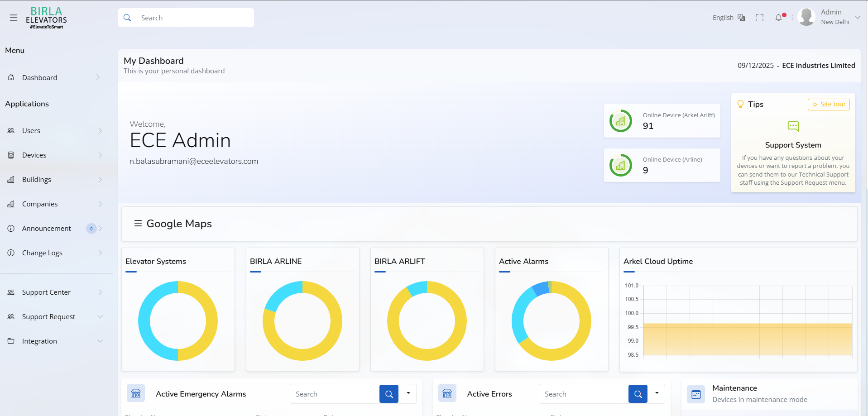The image size is (868, 416).
Task: Click the Users icon in sidebar
Action: [11, 130]
